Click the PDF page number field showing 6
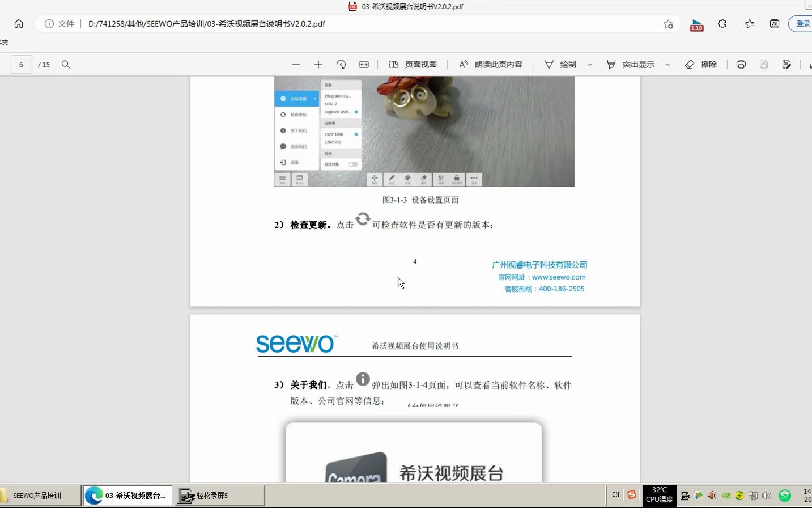The width and height of the screenshot is (812, 508). tap(21, 65)
